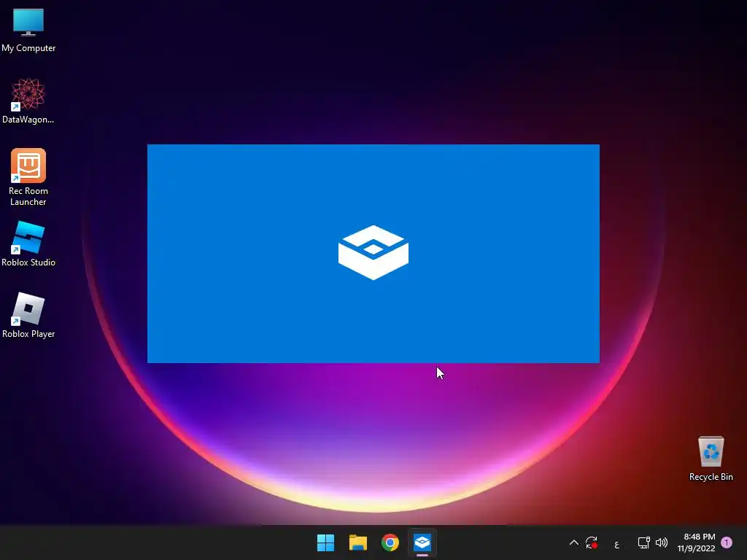The height and width of the screenshot is (560, 747).
Task: Open File Explorer from the taskbar
Action: (357, 542)
